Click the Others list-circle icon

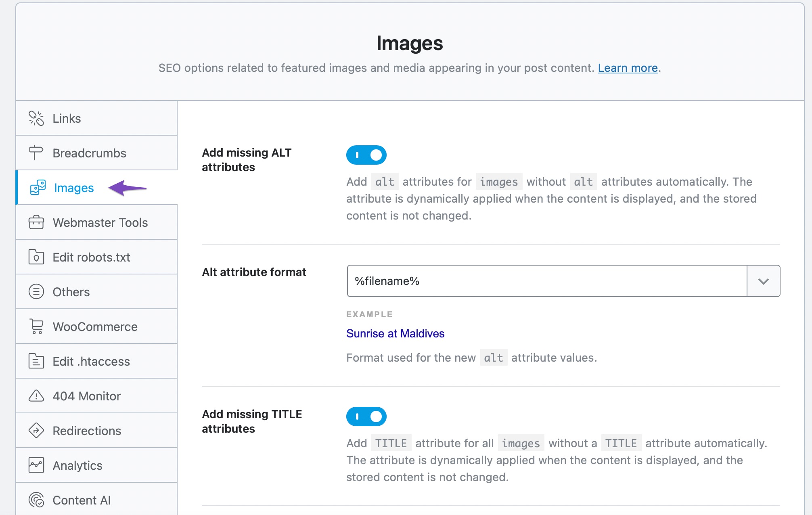(36, 292)
